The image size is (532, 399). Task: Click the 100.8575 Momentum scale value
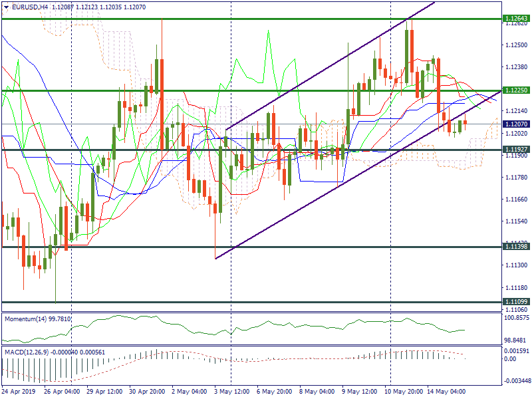click(517, 319)
